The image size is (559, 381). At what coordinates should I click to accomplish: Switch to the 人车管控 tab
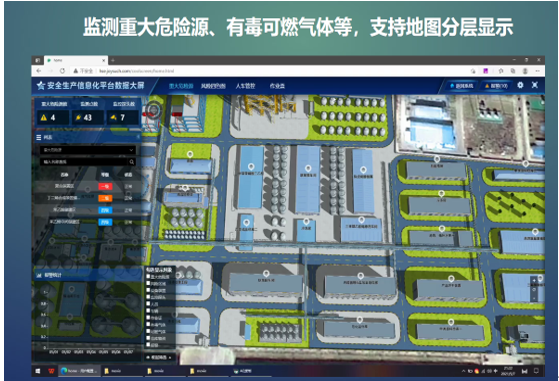245,86
